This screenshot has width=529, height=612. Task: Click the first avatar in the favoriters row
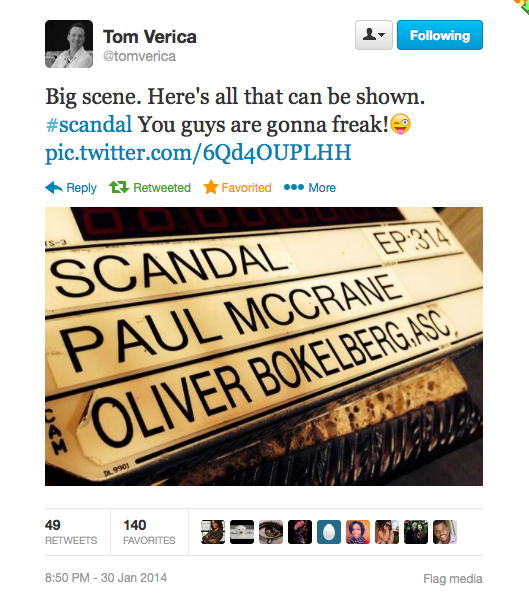[x=213, y=532]
